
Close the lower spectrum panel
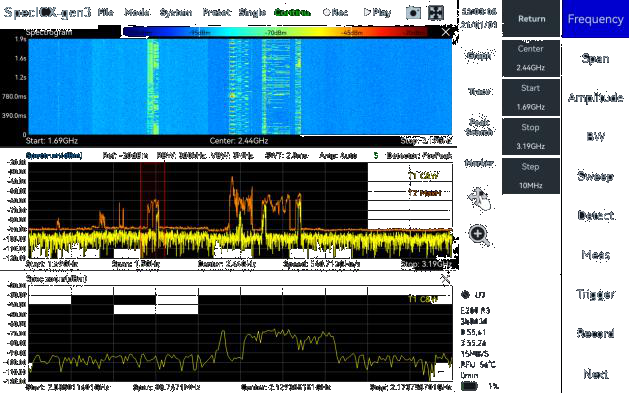pos(445,279)
